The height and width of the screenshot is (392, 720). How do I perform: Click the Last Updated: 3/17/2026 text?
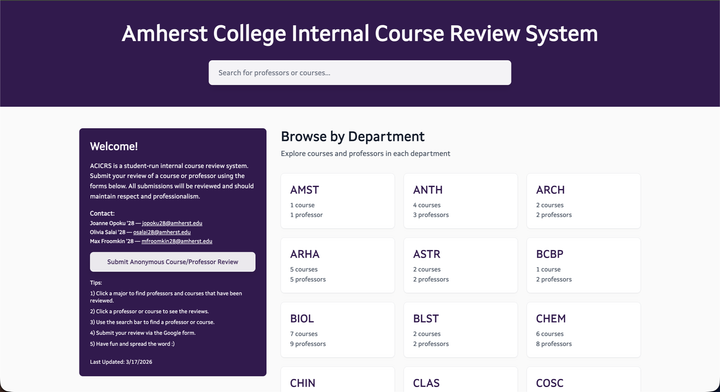[x=121, y=362]
